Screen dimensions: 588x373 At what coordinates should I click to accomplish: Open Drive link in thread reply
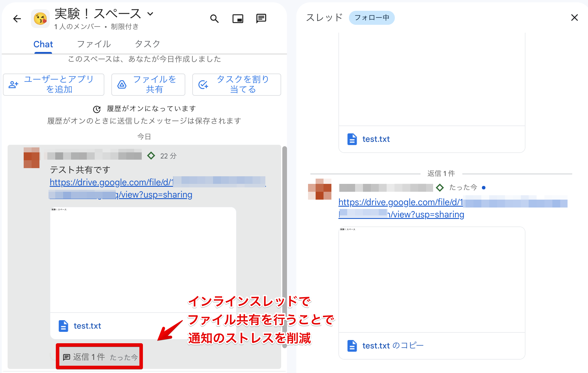click(x=400, y=202)
